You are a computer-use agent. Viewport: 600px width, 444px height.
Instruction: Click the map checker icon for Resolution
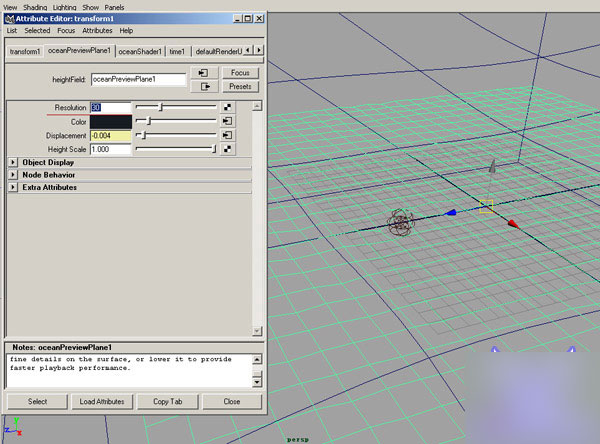click(x=227, y=108)
